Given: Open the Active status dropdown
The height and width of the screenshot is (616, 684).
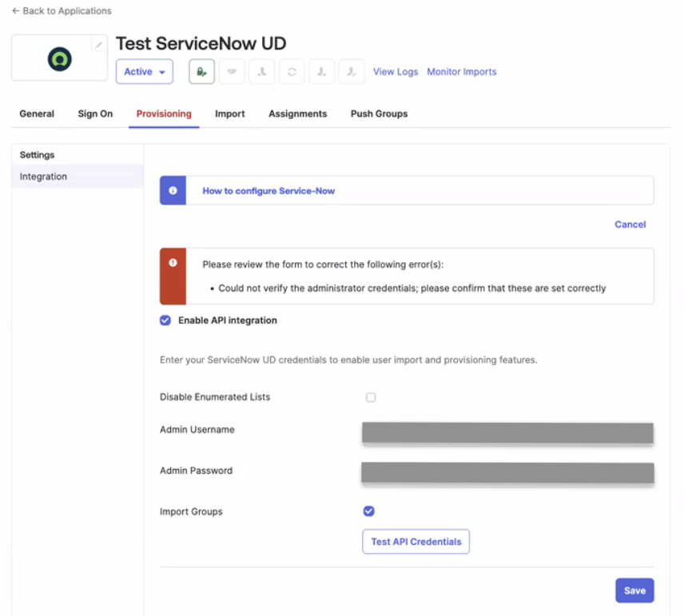Looking at the screenshot, I should pos(145,71).
